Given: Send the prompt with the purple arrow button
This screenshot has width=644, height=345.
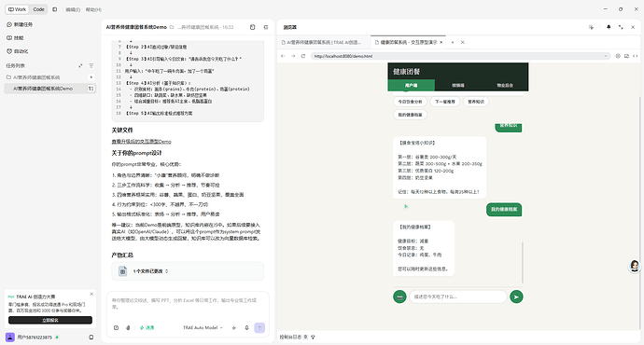Looking at the screenshot, I should (x=259, y=328).
